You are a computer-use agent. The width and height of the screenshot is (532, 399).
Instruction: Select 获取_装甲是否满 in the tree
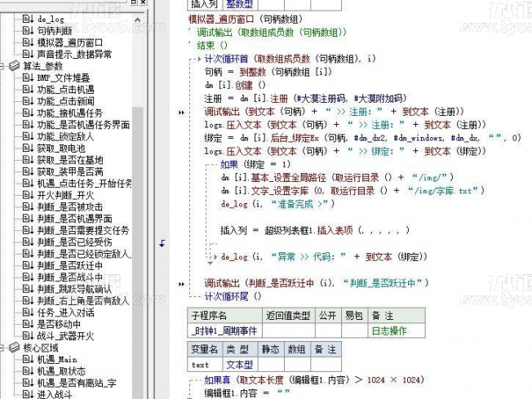(70, 171)
